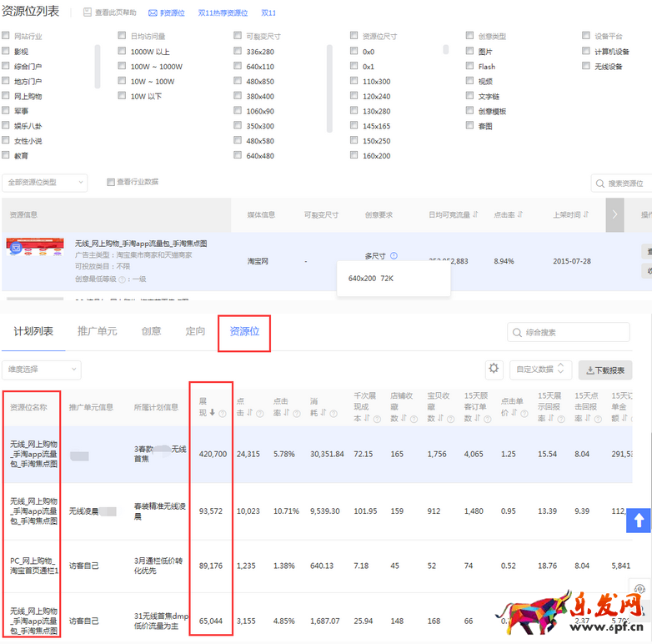Screen dimensions: 652x644
Task: Click the 下载报表 button
Action: click(604, 370)
